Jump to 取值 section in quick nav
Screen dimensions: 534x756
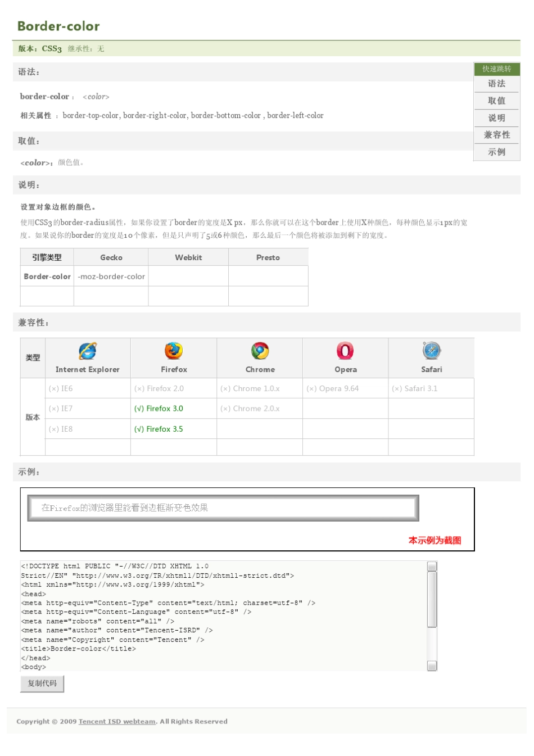click(x=497, y=101)
